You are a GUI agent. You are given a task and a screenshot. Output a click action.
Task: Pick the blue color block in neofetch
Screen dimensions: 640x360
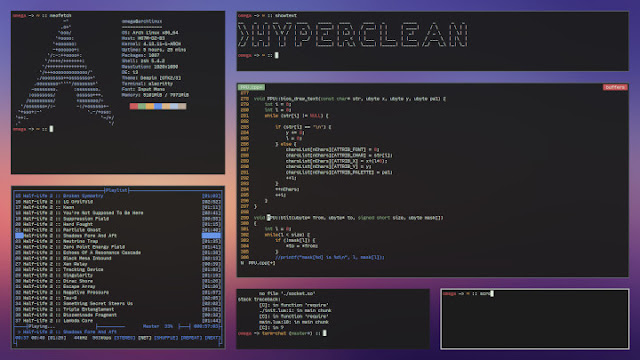(x=158, y=106)
